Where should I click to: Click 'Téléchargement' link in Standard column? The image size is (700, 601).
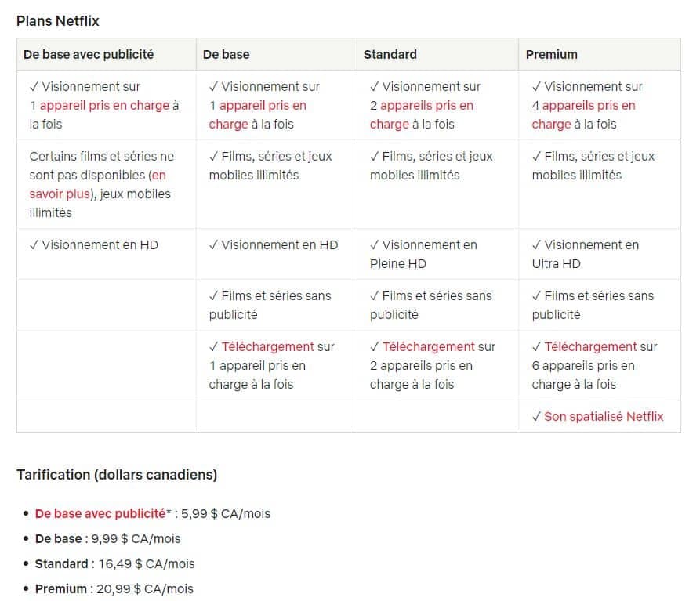[x=428, y=346]
